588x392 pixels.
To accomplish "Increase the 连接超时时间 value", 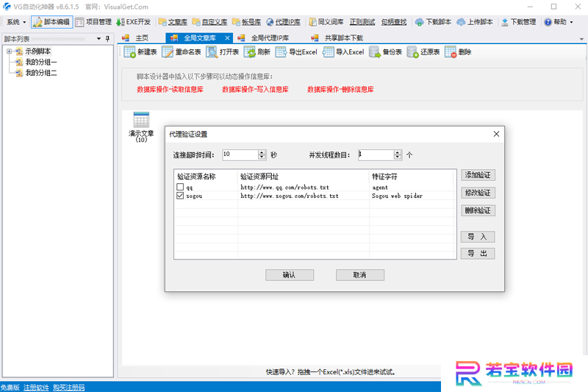I will point(262,152).
